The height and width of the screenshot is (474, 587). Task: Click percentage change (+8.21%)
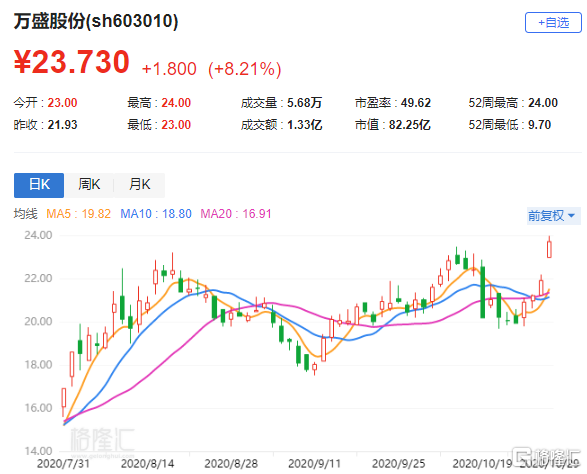244,69
